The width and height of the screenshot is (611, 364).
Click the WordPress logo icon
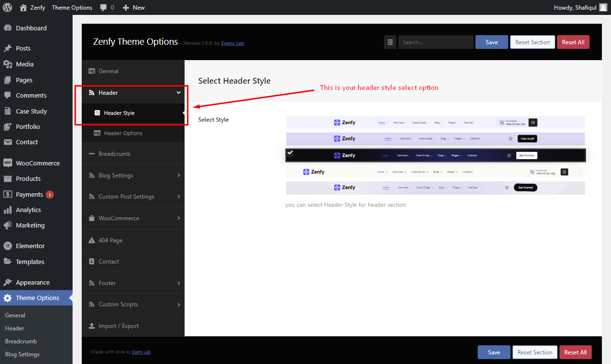click(x=7, y=7)
